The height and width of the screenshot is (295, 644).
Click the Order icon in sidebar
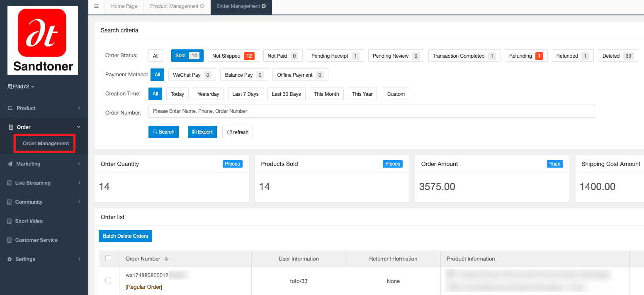point(11,127)
